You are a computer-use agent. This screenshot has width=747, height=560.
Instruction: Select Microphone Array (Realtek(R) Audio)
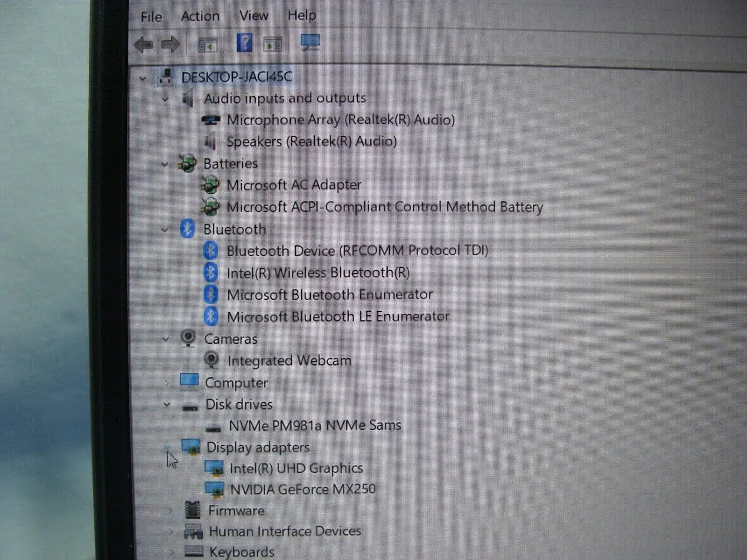[x=340, y=120]
